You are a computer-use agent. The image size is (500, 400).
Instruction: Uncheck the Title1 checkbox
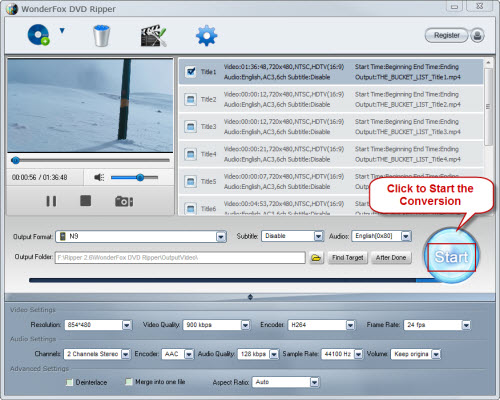click(191, 72)
